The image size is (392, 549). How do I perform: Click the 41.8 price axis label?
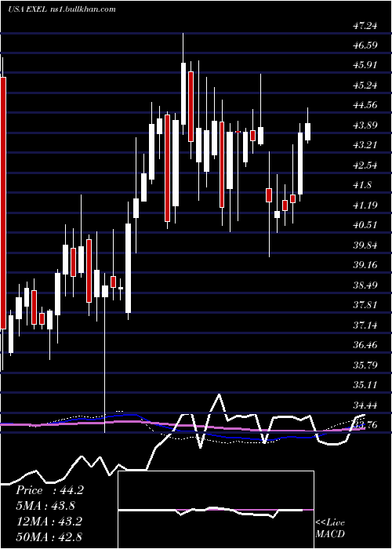(363, 185)
